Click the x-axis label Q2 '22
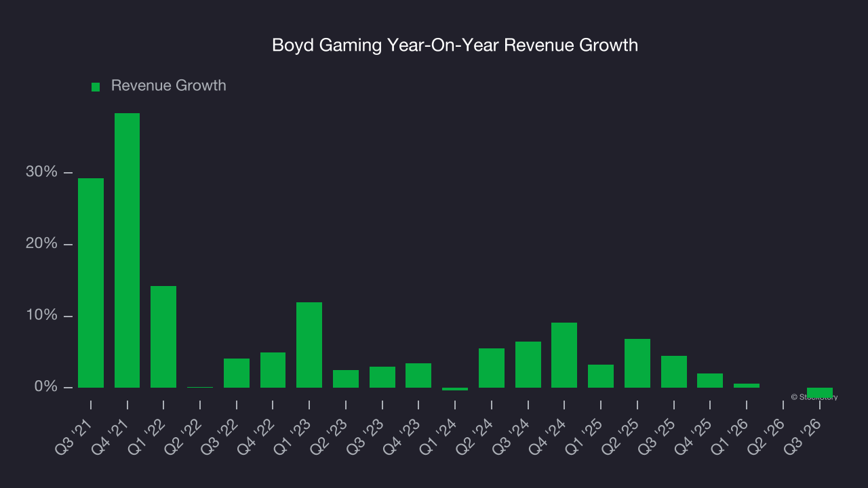 point(183,437)
